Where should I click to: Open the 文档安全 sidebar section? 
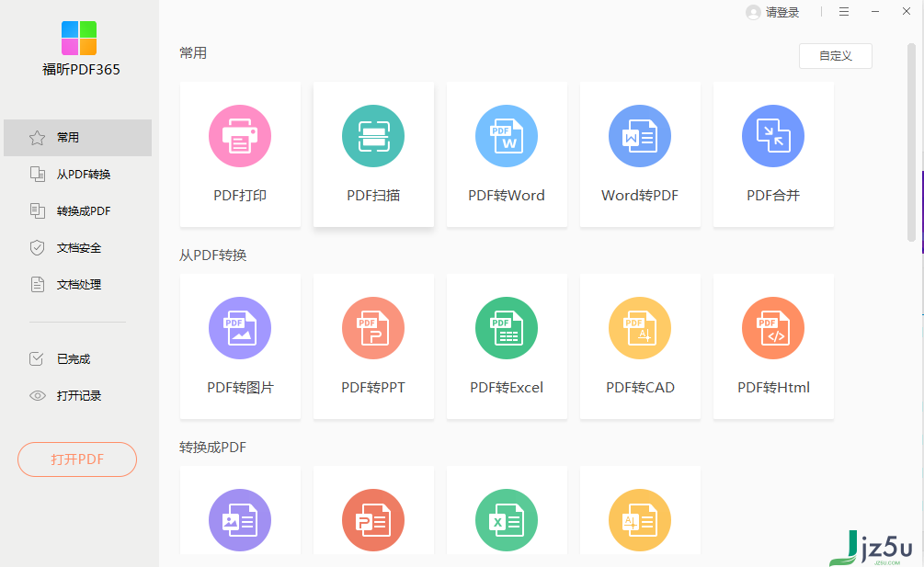pyautogui.click(x=78, y=248)
